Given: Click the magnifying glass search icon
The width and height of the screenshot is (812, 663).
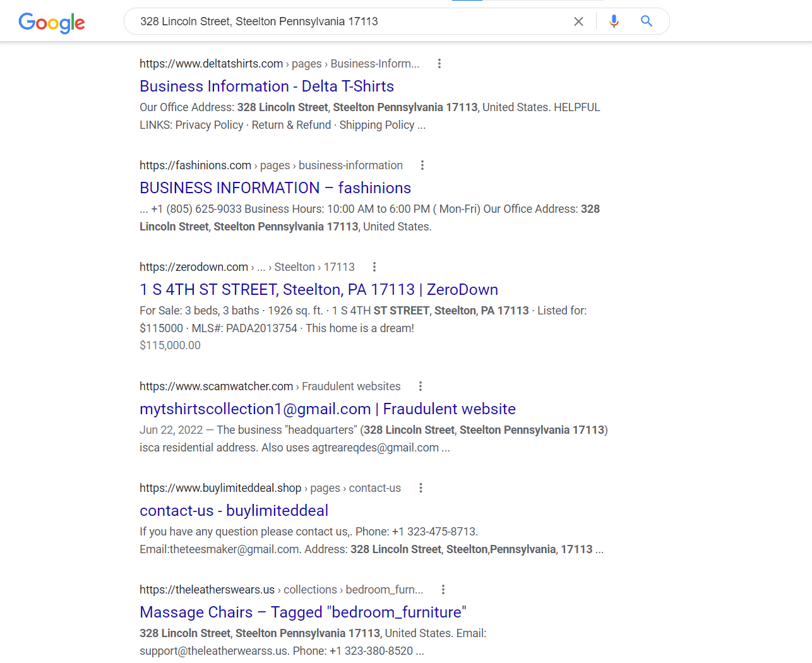Looking at the screenshot, I should 647,21.
